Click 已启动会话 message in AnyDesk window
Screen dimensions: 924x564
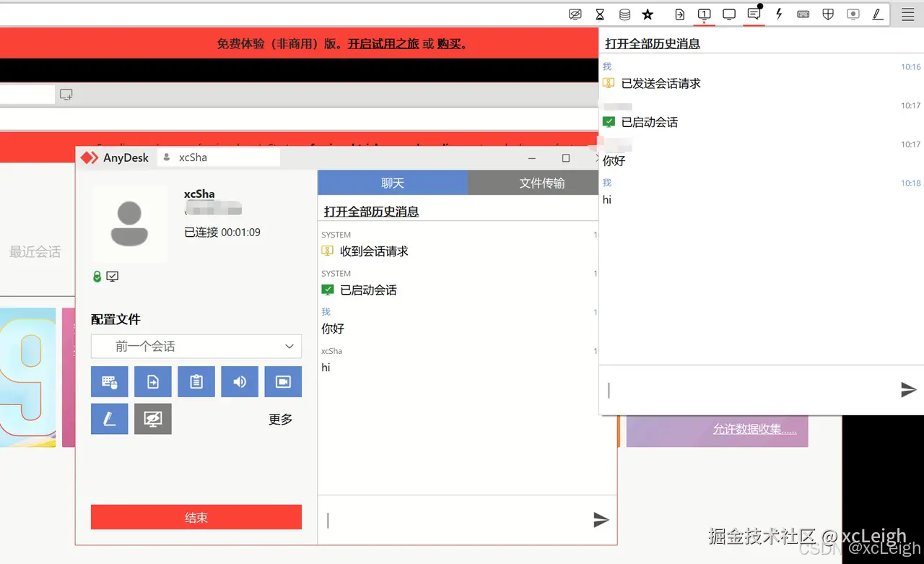(x=368, y=290)
